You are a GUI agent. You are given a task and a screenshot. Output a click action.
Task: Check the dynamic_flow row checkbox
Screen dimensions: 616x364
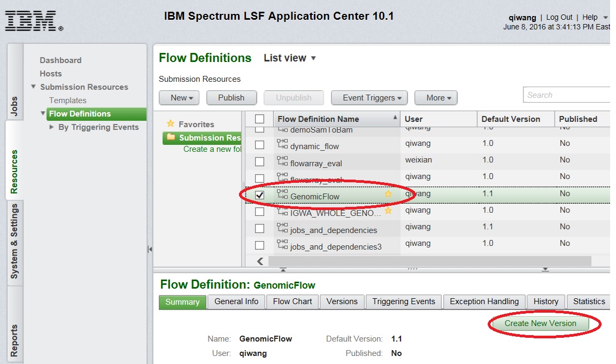259,144
